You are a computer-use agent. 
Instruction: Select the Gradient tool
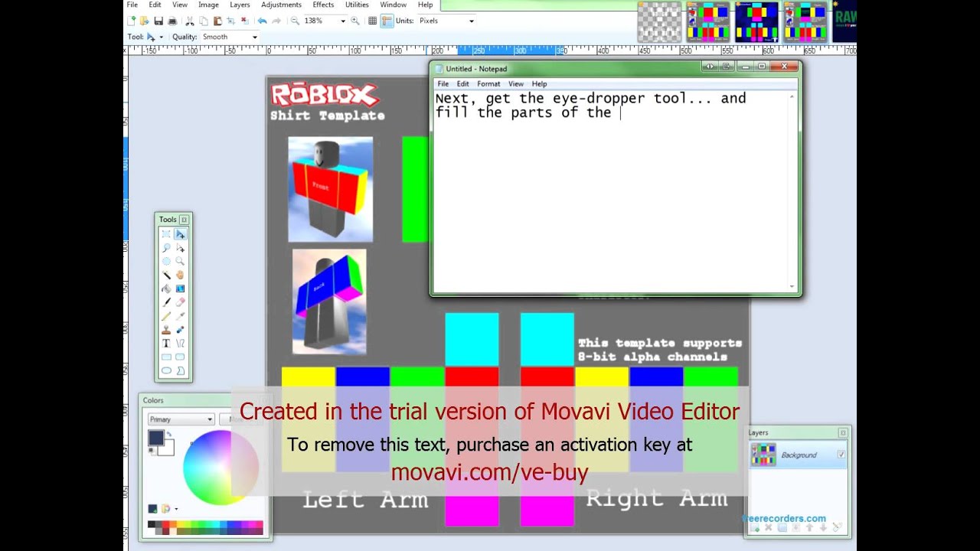coord(181,289)
